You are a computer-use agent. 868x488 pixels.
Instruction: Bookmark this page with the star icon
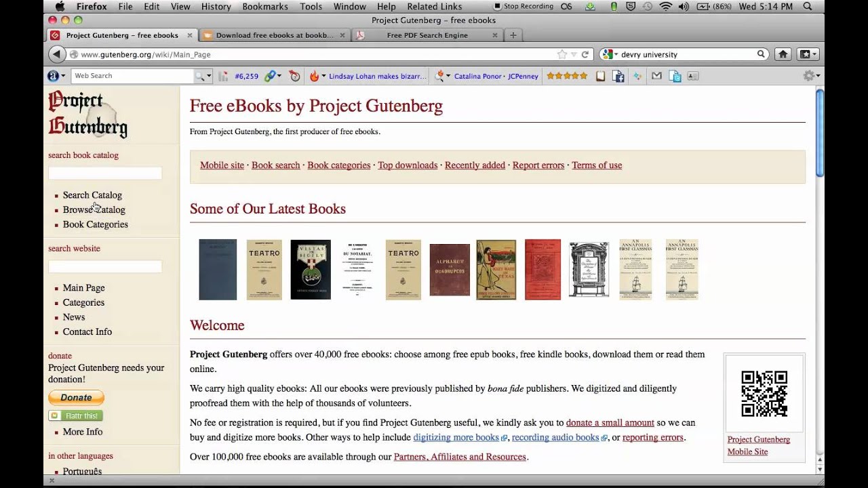[562, 54]
